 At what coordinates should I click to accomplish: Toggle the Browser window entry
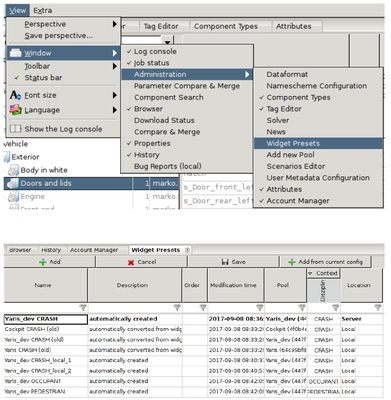(187, 109)
